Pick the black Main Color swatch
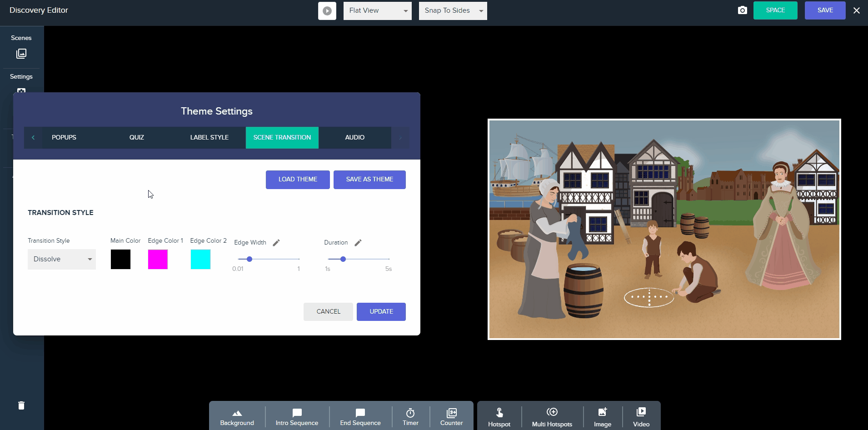The image size is (868, 430). click(x=120, y=260)
